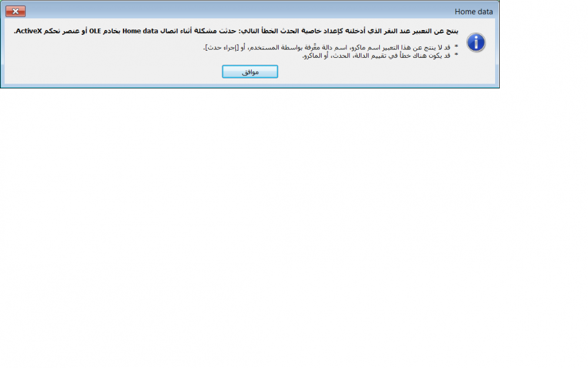Image resolution: width=588 pixels, height=368 pixels.
Task: Click the Home data title text
Action: pyautogui.click(x=473, y=12)
